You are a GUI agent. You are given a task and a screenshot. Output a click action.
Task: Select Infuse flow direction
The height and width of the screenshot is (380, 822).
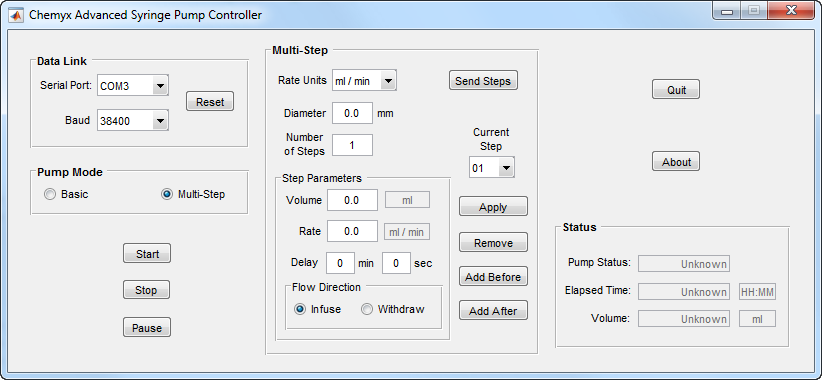click(318, 309)
